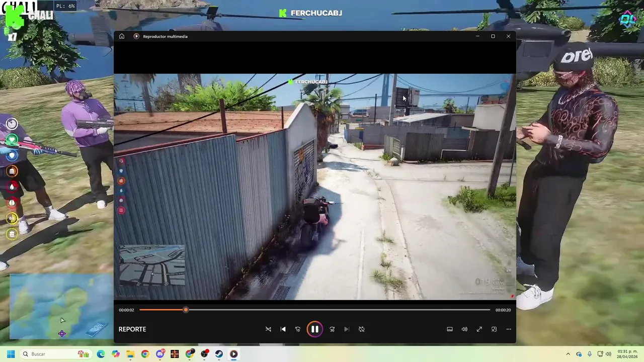
Task: Open Copilot from the taskbar
Action: click(116, 354)
